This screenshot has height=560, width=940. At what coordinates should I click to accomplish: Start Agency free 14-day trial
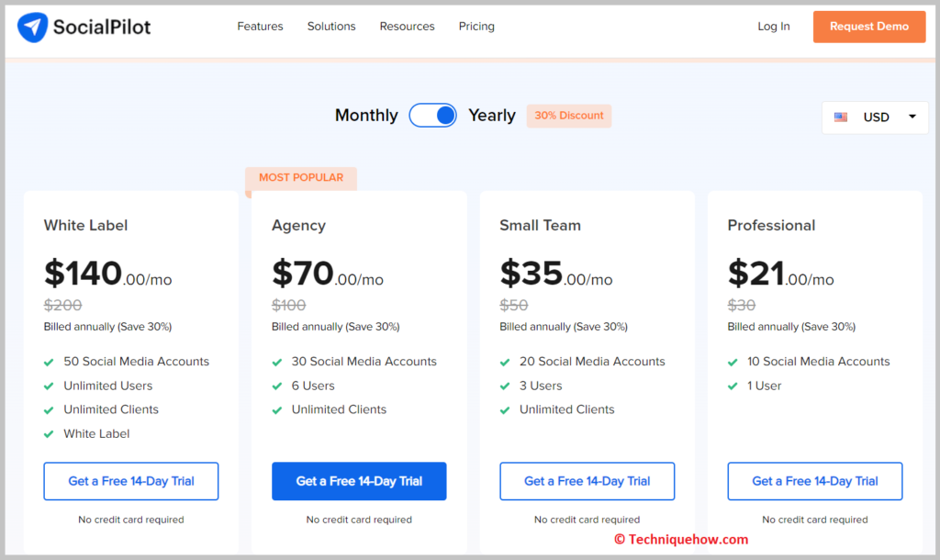click(359, 481)
